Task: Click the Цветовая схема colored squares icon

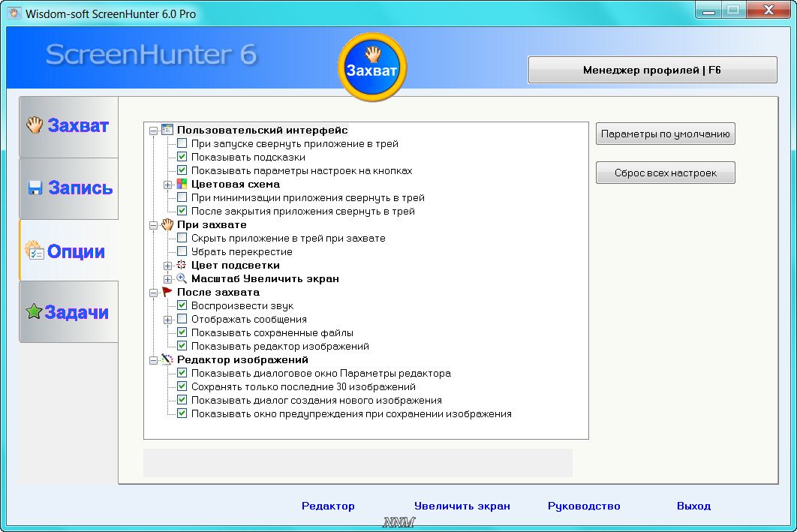Action: point(182,184)
